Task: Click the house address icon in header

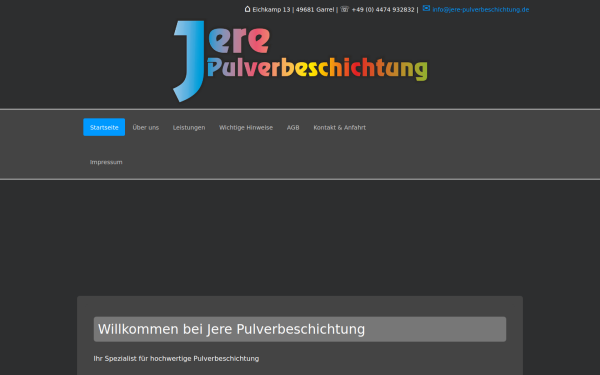Action: click(247, 9)
